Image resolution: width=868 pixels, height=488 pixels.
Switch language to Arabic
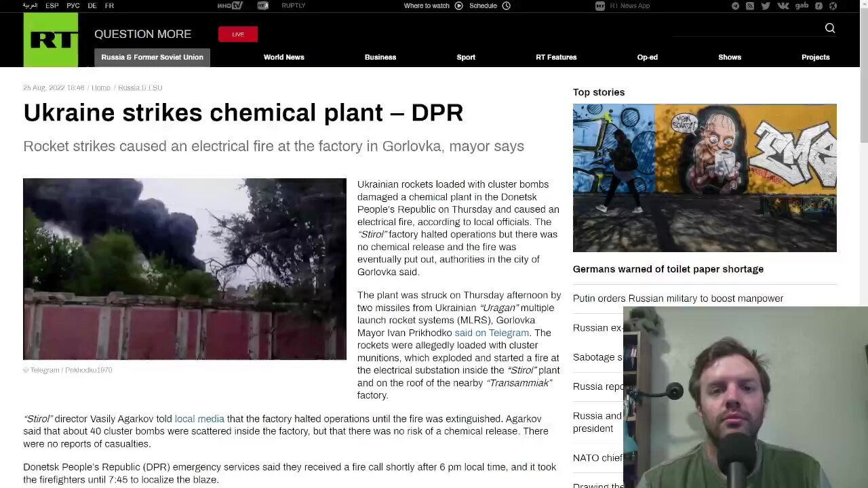31,5
